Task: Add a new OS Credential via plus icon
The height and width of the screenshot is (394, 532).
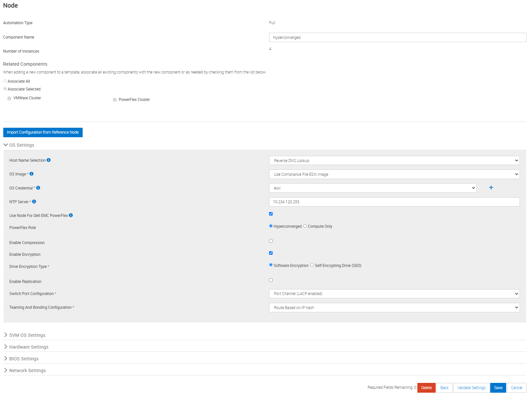Action: click(x=491, y=188)
